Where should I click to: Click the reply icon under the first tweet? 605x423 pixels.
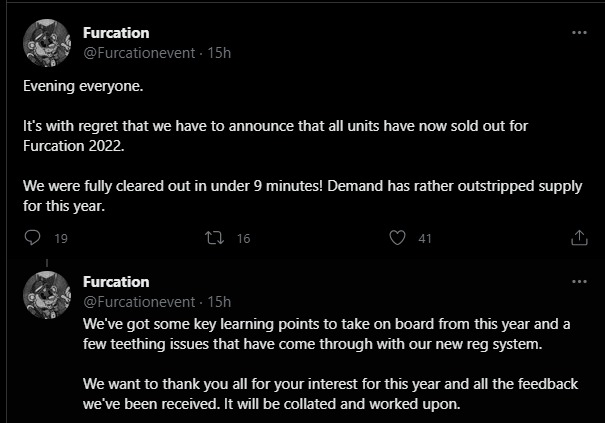tap(32, 238)
